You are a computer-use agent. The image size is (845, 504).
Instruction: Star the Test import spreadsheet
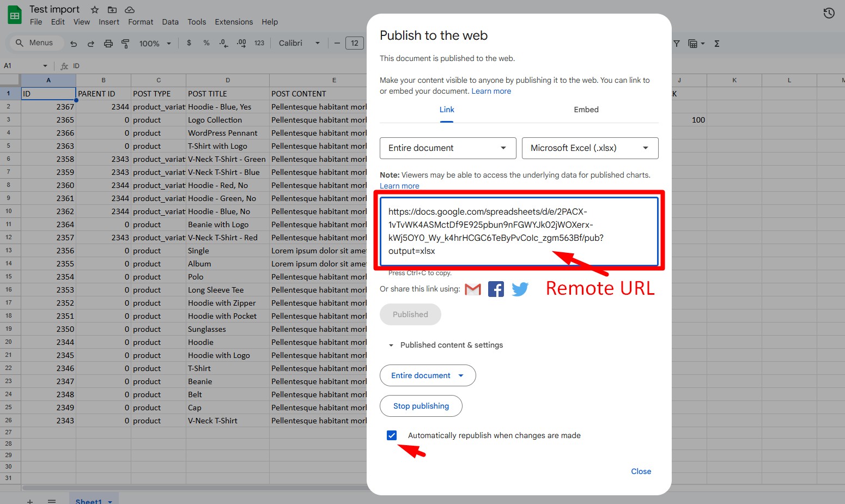click(x=94, y=9)
